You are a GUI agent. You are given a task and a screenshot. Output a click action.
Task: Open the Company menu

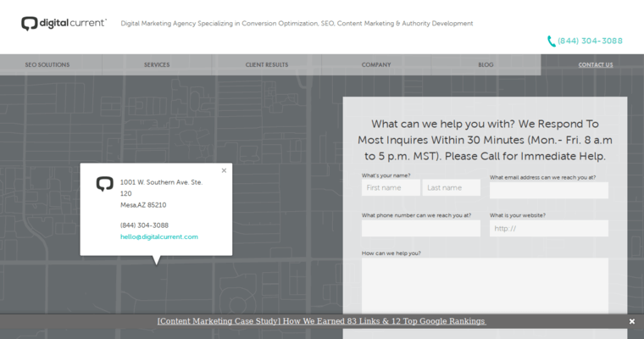[376, 64]
